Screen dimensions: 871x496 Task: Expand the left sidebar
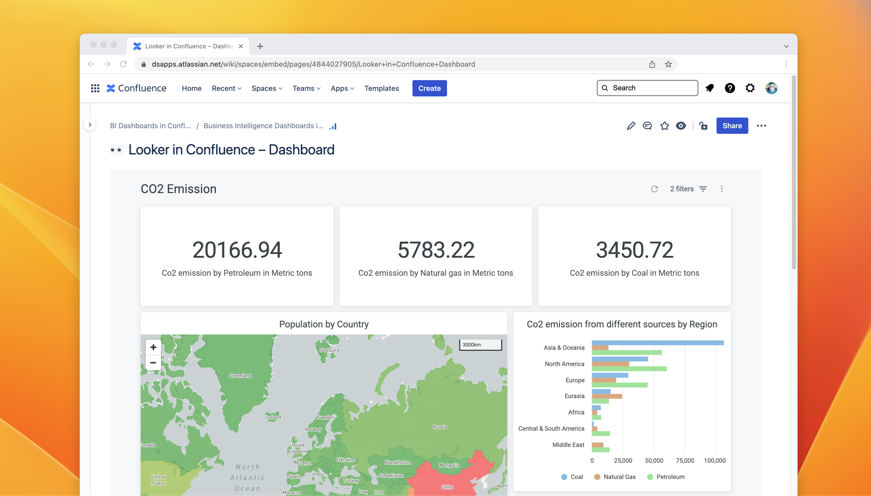[90, 125]
